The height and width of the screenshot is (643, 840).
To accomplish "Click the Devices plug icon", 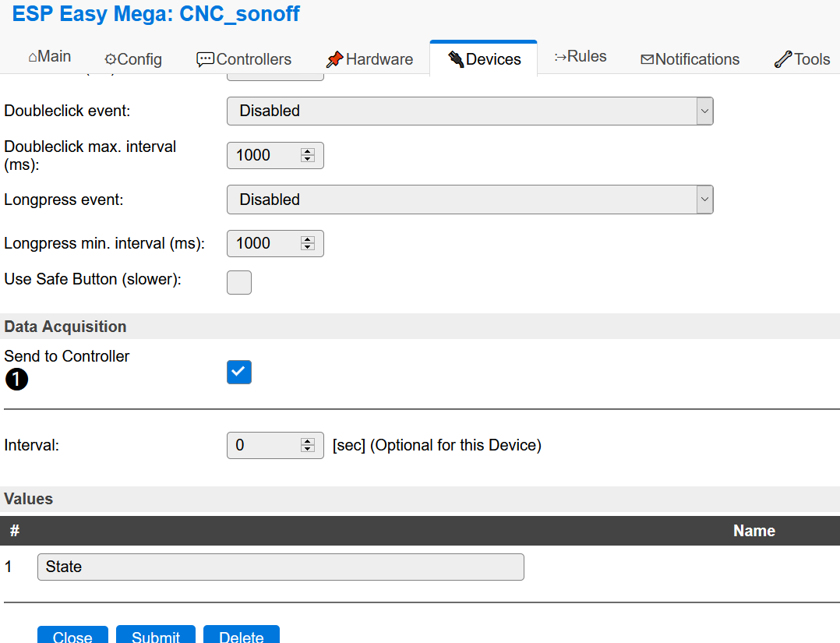I will click(x=456, y=59).
